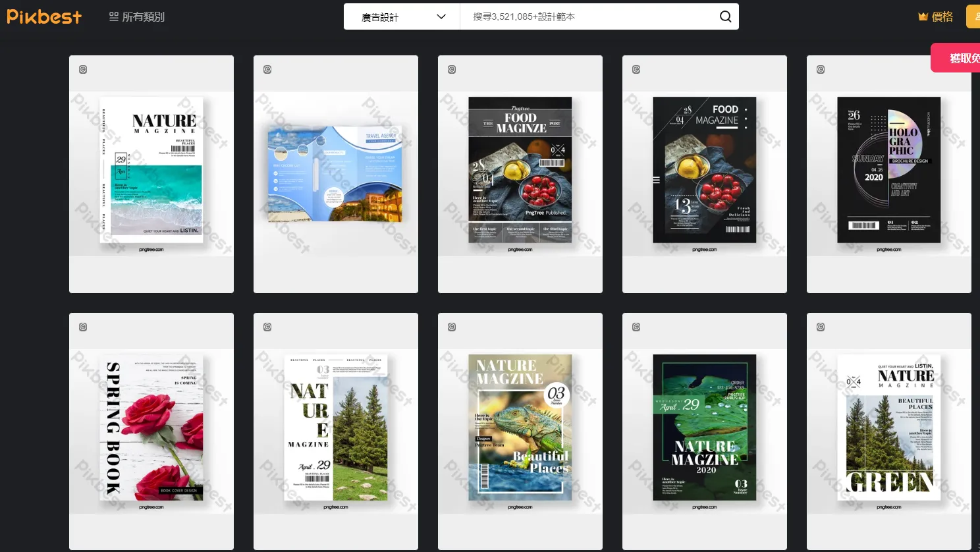Viewport: 980px width, 552px height.
Task: Click the crown pricing icon
Action: click(923, 16)
